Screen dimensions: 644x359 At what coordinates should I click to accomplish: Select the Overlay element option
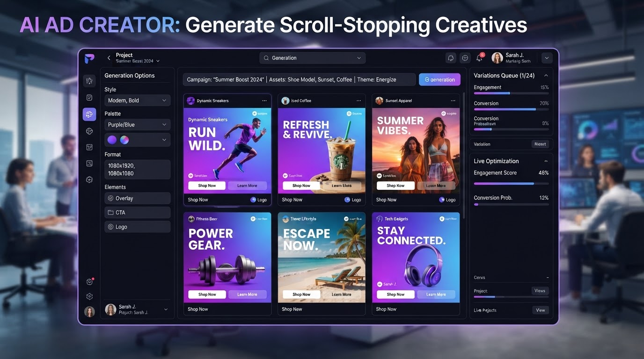point(137,198)
